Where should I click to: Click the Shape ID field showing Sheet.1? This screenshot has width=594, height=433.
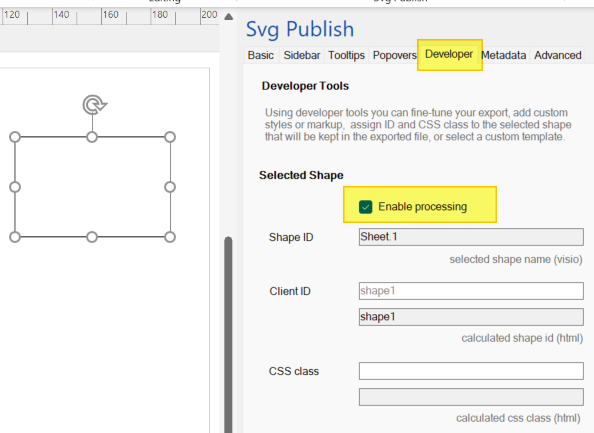tap(471, 237)
